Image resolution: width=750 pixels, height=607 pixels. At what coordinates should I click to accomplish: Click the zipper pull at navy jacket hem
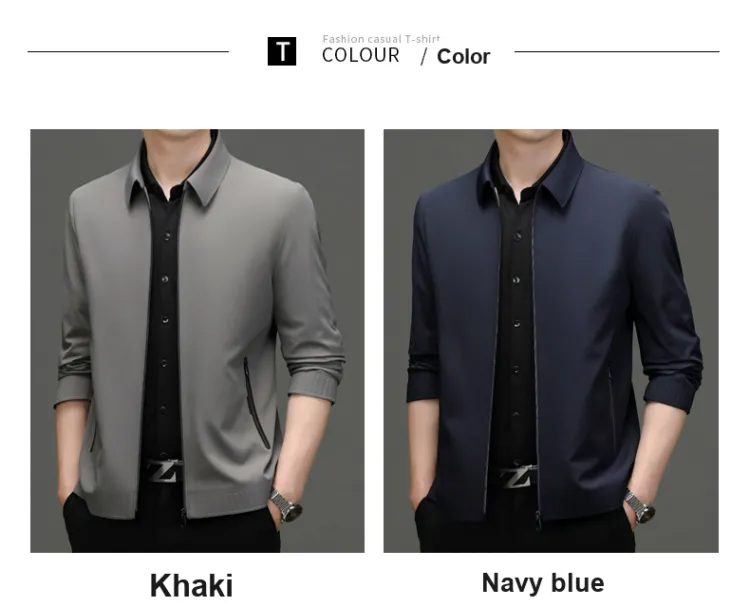click(x=538, y=520)
